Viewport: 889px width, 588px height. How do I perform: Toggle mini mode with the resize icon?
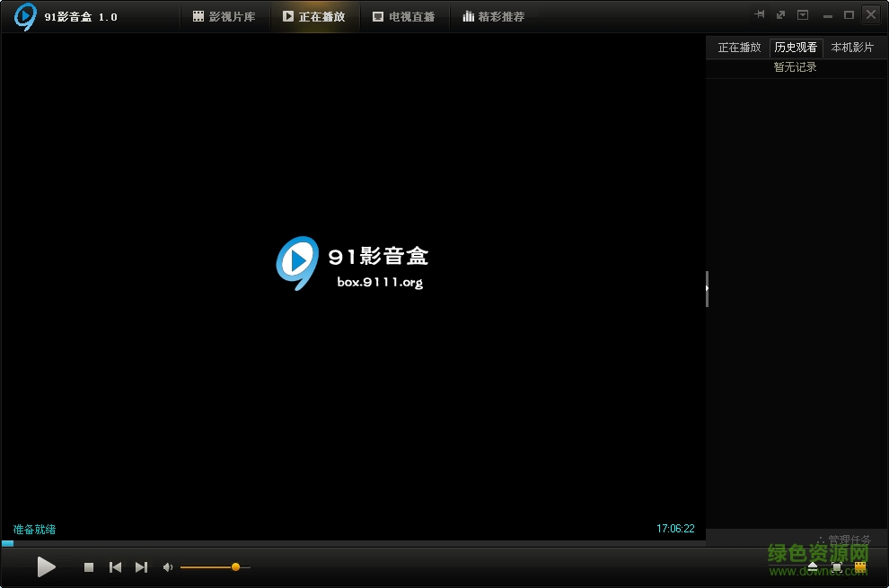tap(781, 15)
